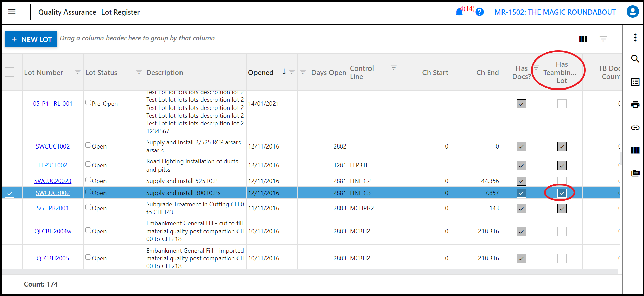Open the vertical three-dot more menu

pos(635,37)
